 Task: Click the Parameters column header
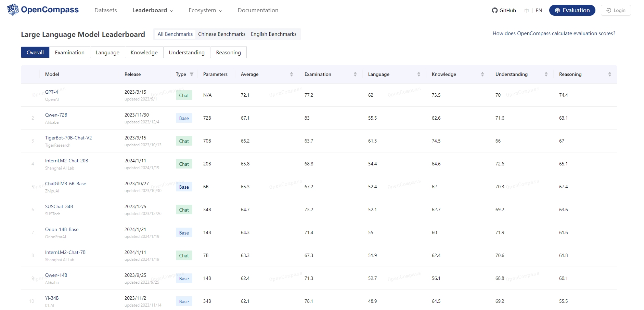coord(215,74)
